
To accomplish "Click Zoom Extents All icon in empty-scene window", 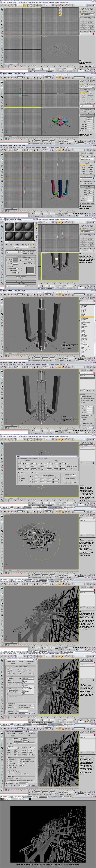I will [x=94, y=69].
